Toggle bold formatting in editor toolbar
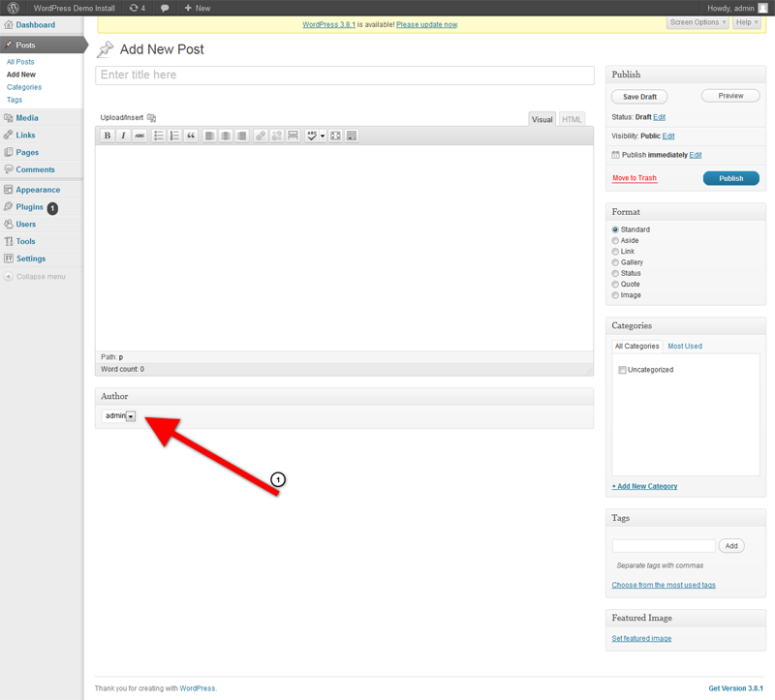Viewport: 775px width, 700px height. (108, 136)
